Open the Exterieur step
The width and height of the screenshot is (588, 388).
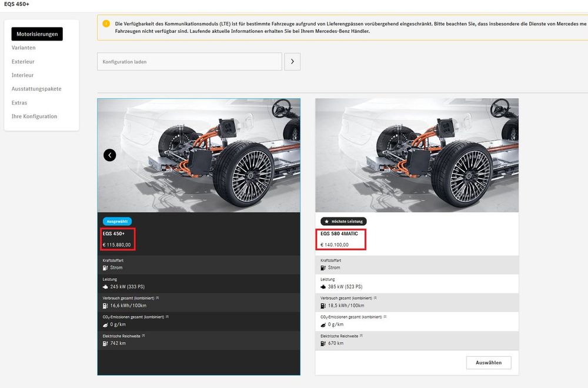(23, 62)
